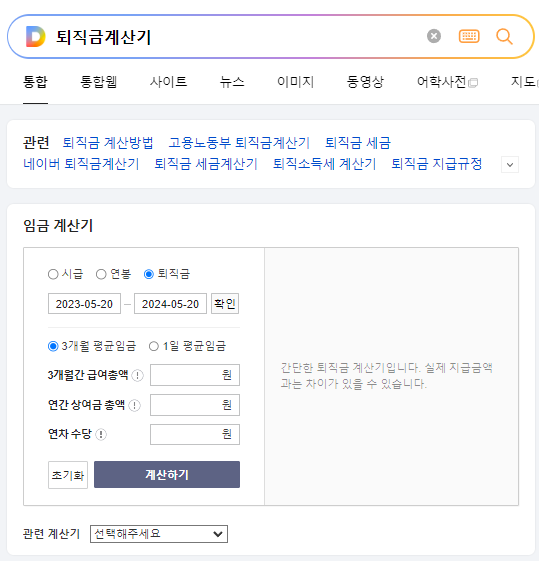Click the magnifier search icon

(x=504, y=36)
